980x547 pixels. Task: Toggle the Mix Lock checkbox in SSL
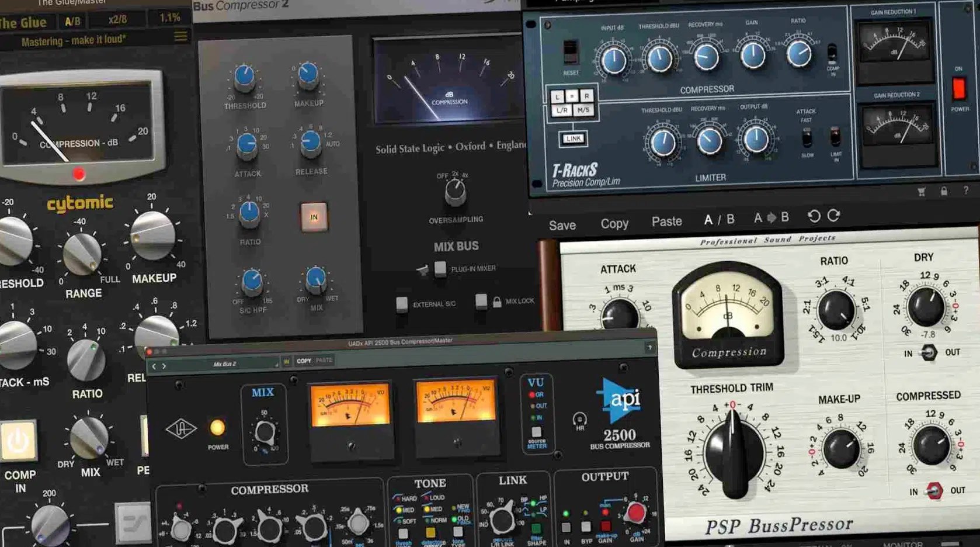[x=481, y=302]
